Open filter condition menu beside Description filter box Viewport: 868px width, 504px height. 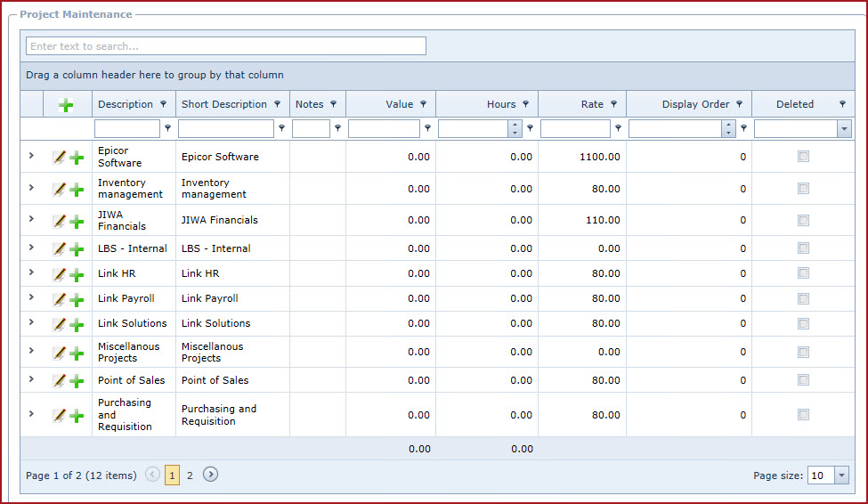[167, 128]
